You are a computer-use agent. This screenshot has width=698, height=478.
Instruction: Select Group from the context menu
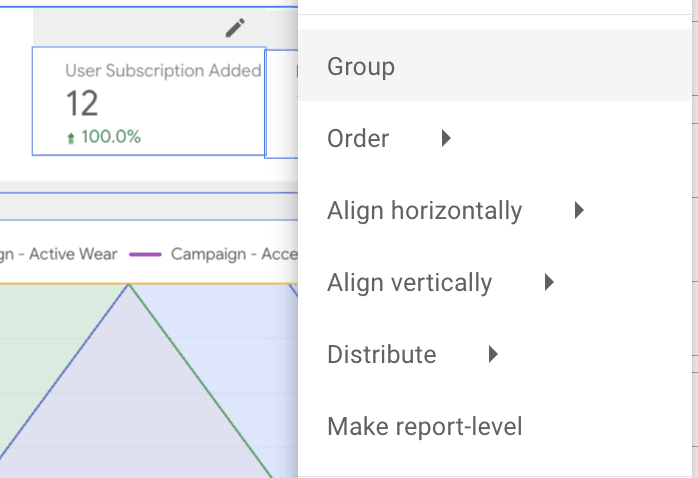(361, 67)
